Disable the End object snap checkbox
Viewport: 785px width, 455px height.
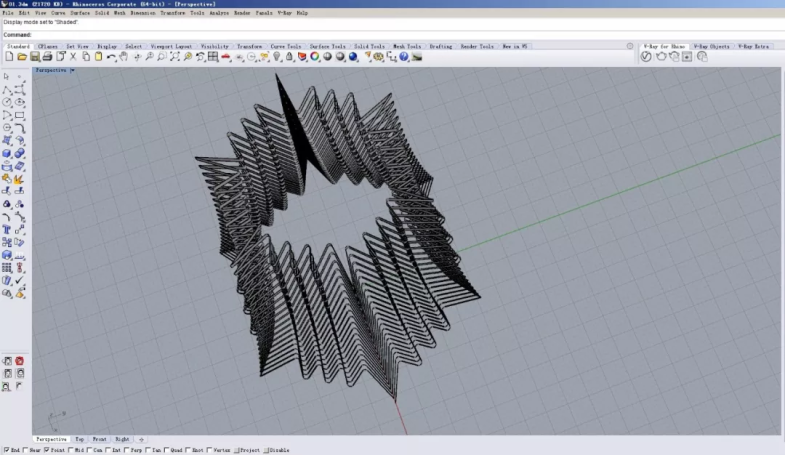click(x=5, y=451)
